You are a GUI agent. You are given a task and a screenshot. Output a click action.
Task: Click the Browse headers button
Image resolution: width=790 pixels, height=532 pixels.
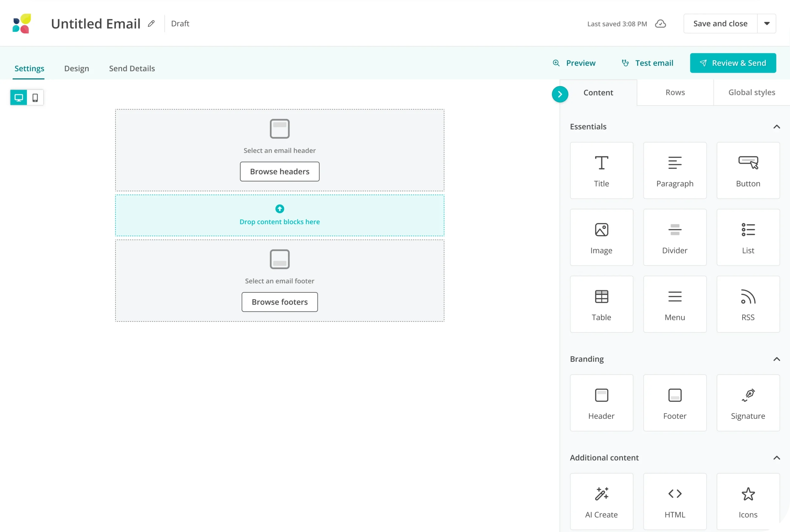(x=279, y=172)
